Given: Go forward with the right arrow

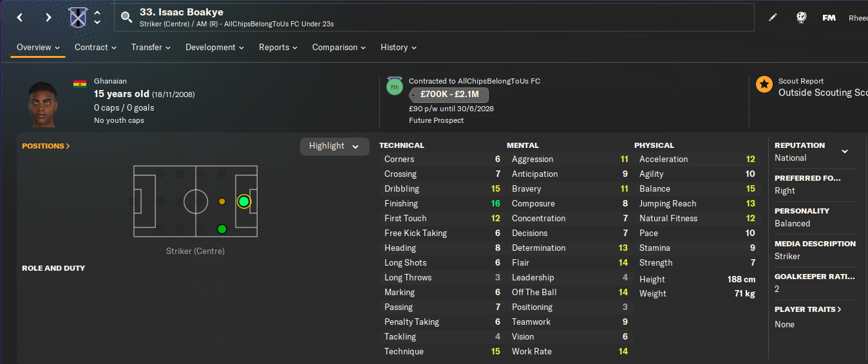Looking at the screenshot, I should [48, 17].
